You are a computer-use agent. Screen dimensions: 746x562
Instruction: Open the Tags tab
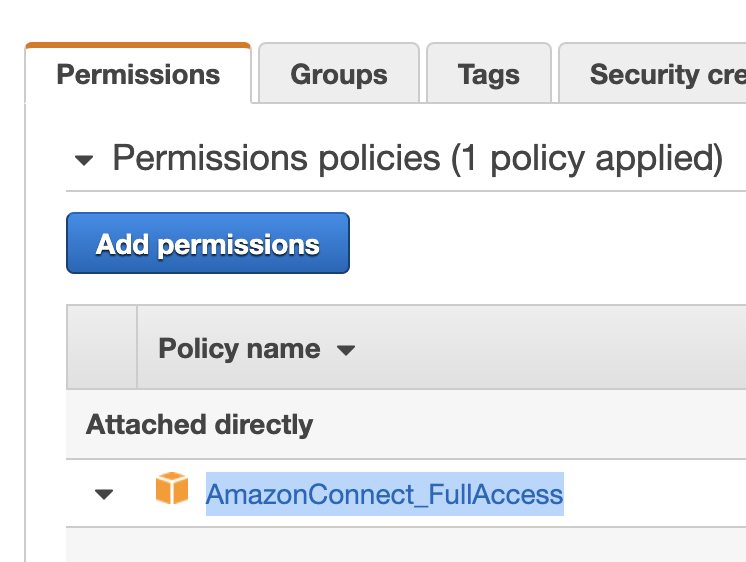(x=489, y=73)
